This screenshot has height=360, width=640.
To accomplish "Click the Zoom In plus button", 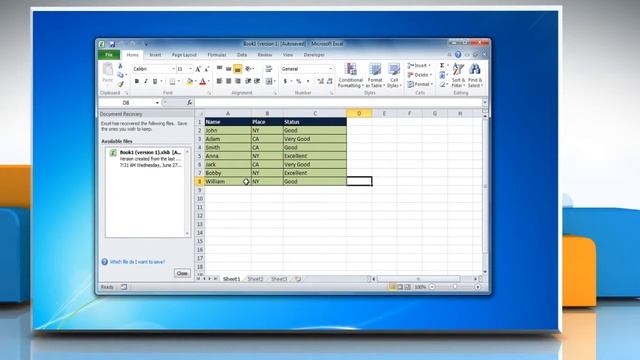I will (x=478, y=287).
